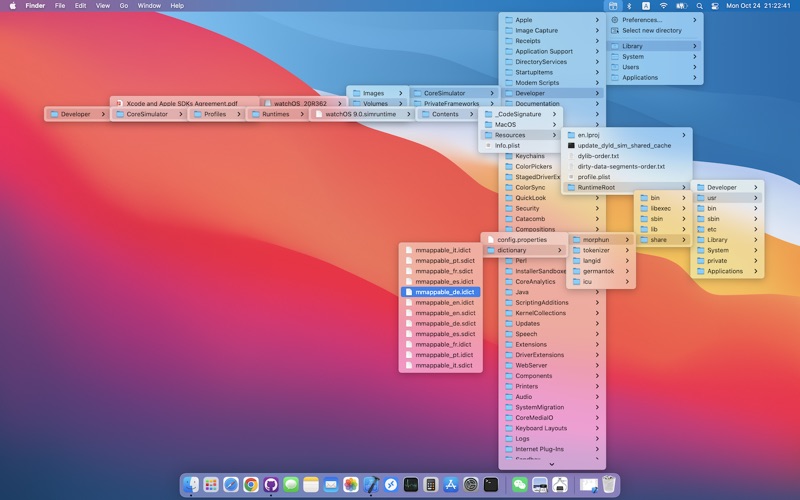This screenshot has width=800, height=500.
Task: Select Info.plist in Contents submenu
Action: tap(520, 146)
